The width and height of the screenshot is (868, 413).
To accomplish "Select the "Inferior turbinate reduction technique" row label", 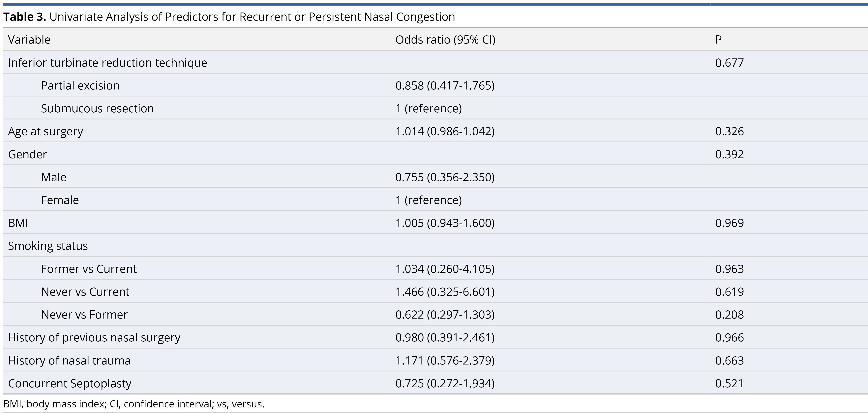I will pos(107,63).
